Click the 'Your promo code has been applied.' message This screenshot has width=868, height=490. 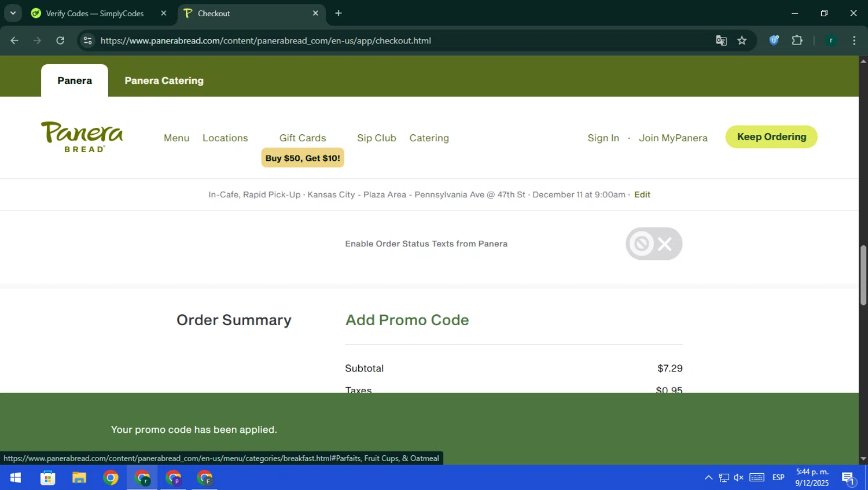pos(194,429)
